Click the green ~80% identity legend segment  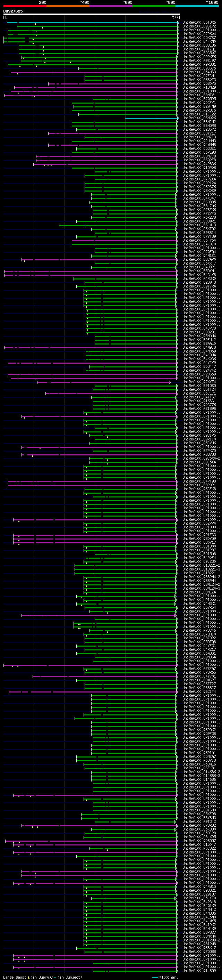[154, 6]
